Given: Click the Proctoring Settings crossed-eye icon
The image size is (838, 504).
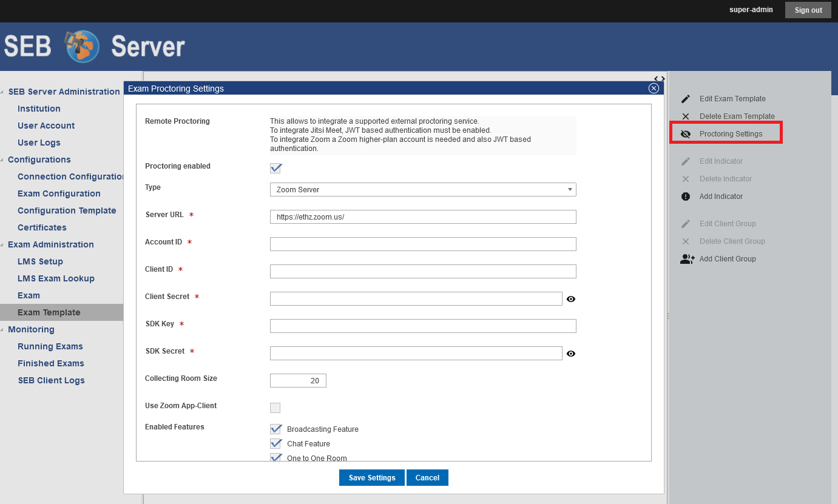Looking at the screenshot, I should [x=686, y=134].
